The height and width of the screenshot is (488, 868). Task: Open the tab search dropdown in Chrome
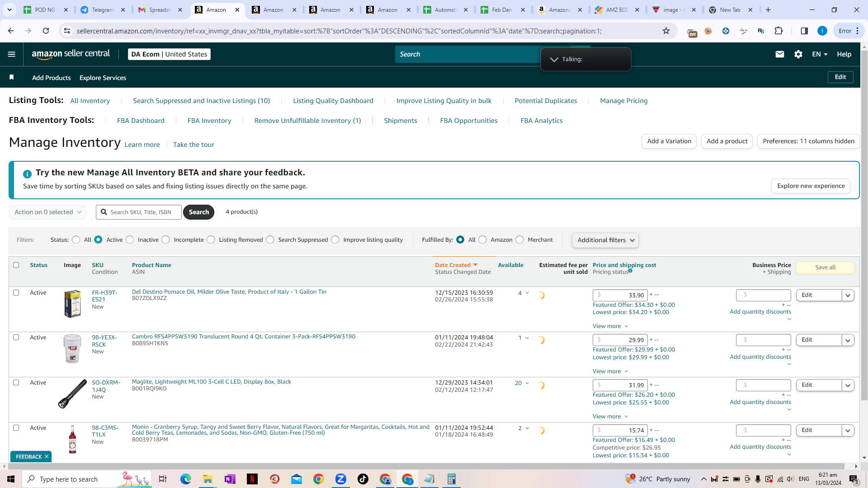click(x=9, y=9)
